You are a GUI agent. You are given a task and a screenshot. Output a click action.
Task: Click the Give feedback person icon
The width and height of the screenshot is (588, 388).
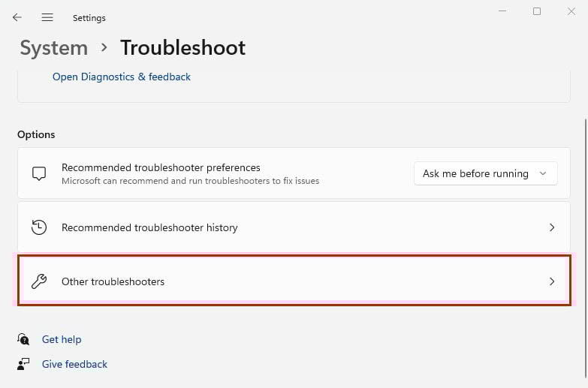[x=23, y=364]
